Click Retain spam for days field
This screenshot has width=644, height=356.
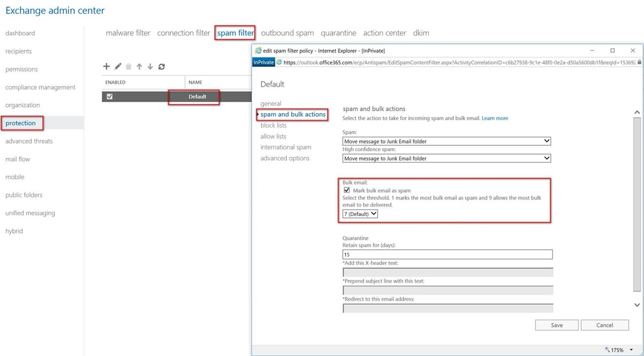point(448,254)
